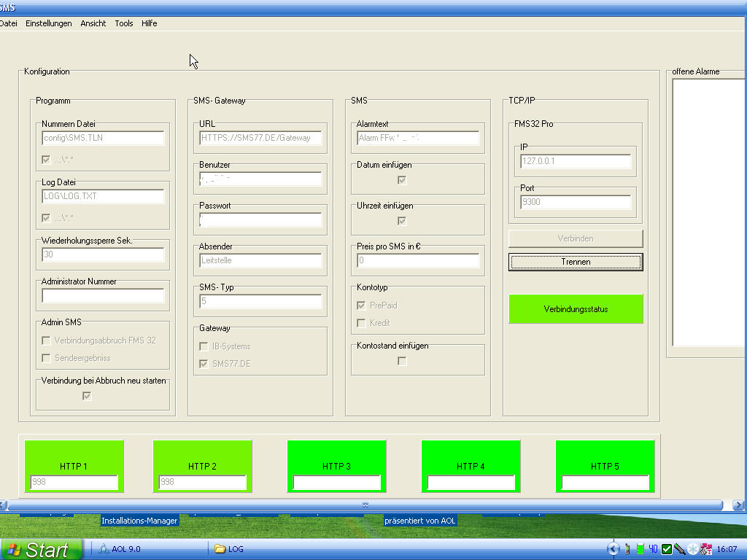Open the Hilfe menu
The image size is (747, 560).
point(149,23)
